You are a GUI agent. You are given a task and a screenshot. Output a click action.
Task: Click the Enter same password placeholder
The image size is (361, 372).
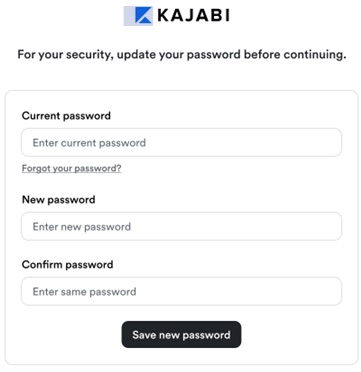[x=84, y=292]
